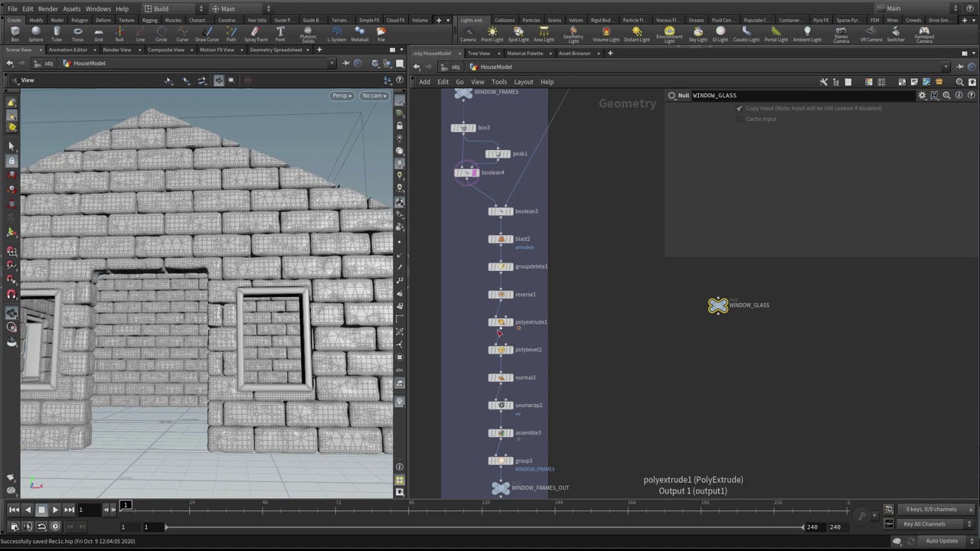Add a Camera from the lights shelf
This screenshot has height=551, width=980.
click(468, 34)
